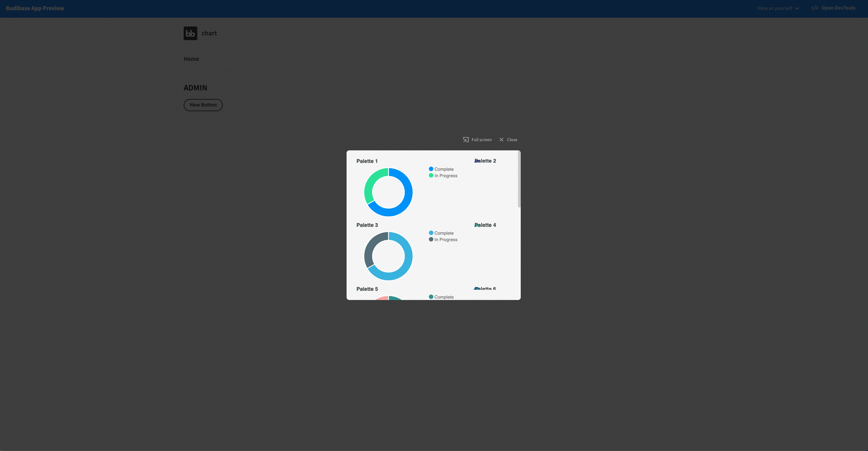Close the modal with the X icon
Screen dimensions: 868x451
pyautogui.click(x=501, y=140)
